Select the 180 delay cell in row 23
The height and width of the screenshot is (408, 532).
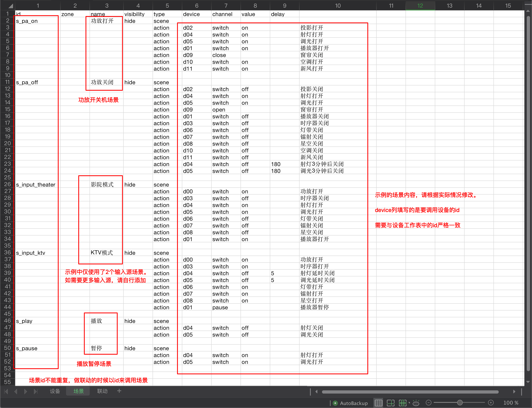(285, 164)
